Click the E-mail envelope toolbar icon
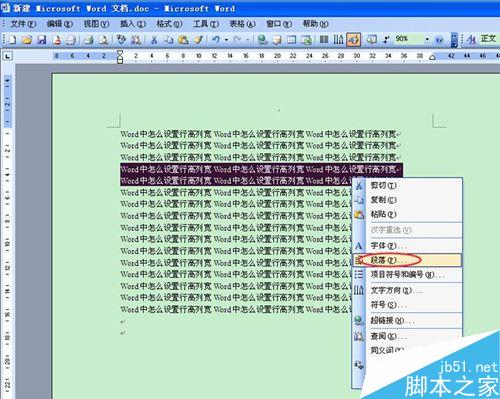Viewport: 500px width, 399px height. pos(71,40)
